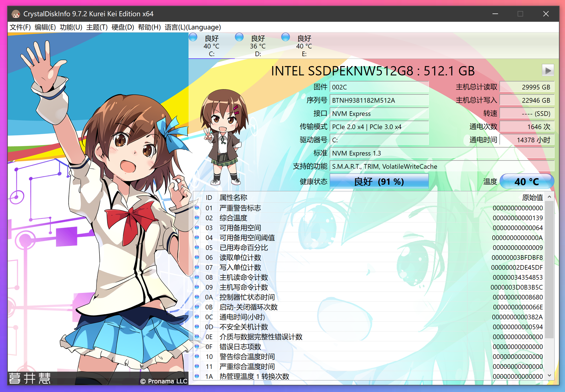
Task: Click the attribute list scrollbar up arrow
Action: 549,197
